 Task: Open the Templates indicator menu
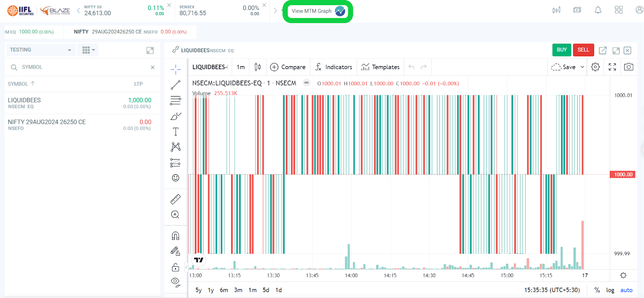pos(380,67)
